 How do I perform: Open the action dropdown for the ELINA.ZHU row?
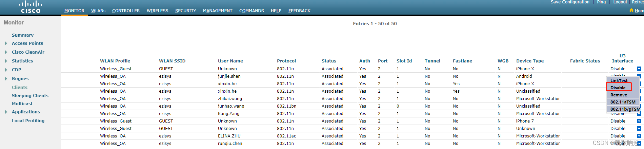click(x=639, y=136)
